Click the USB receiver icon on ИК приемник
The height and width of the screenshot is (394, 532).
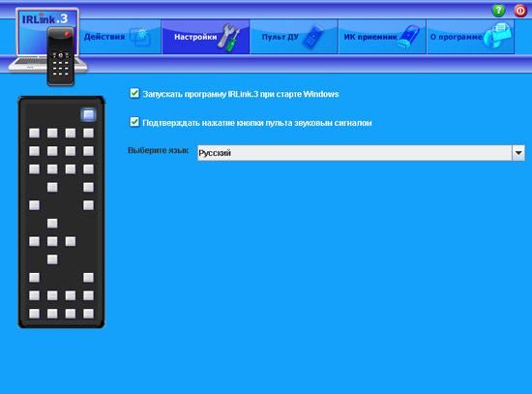tap(409, 37)
